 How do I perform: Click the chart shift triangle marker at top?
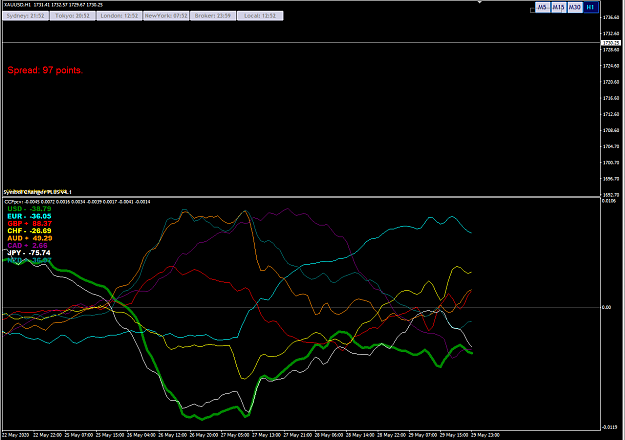480,2
